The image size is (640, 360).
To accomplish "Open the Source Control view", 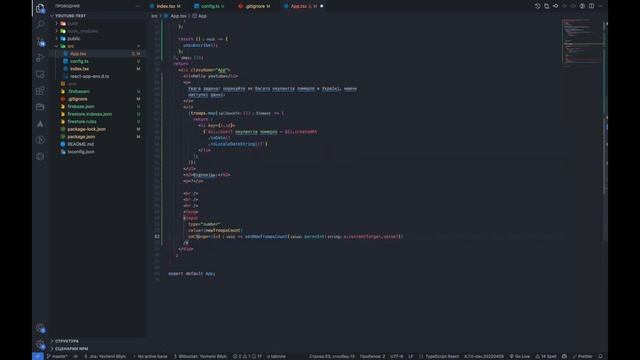I will pyautogui.click(x=40, y=41).
